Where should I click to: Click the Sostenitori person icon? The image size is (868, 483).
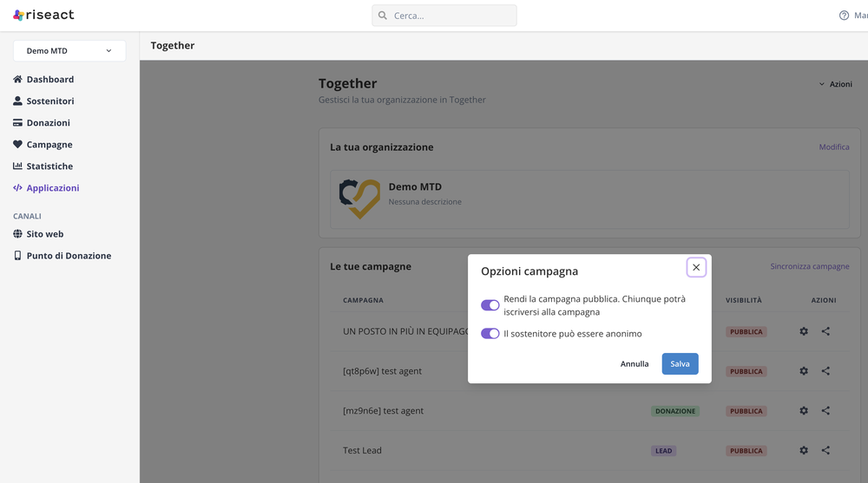tap(17, 101)
